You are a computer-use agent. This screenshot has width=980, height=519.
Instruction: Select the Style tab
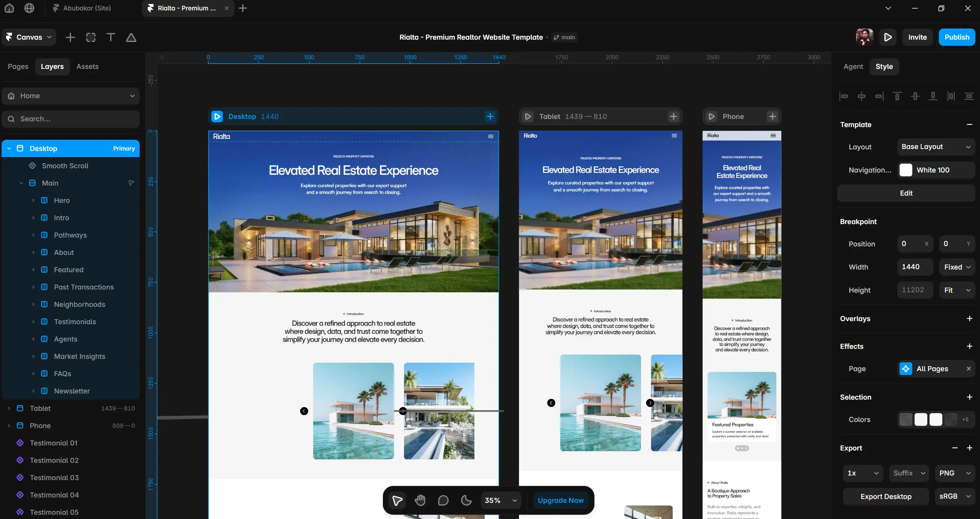pos(884,67)
